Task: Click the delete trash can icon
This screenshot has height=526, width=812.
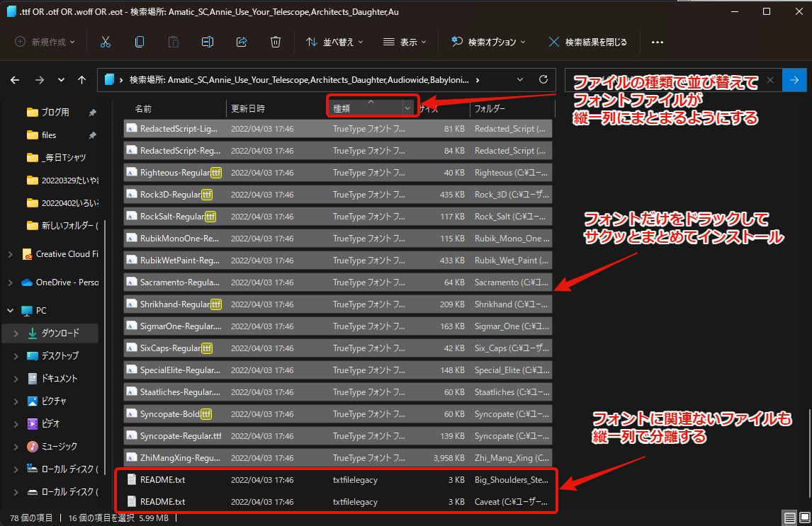Action: (276, 42)
